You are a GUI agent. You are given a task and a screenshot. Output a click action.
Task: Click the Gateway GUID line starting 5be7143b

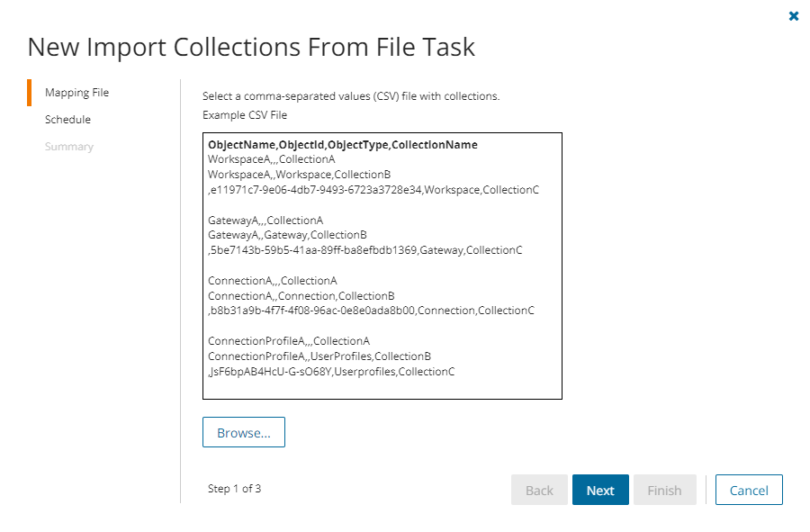[x=364, y=250]
